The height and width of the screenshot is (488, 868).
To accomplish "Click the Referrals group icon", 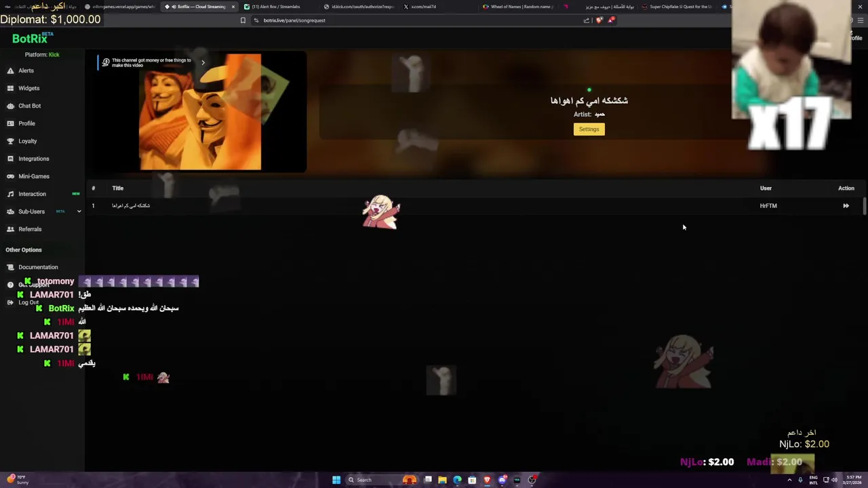I will (x=10, y=229).
